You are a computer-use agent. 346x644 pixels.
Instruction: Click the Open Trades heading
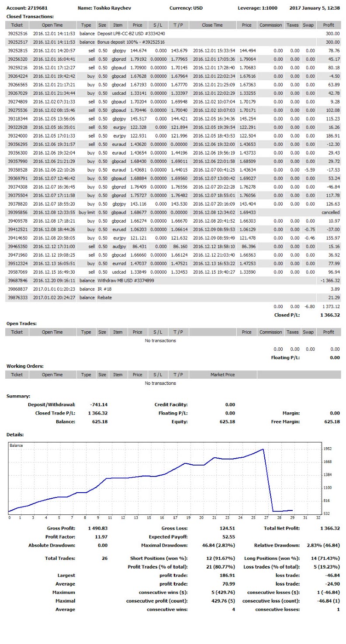[x=21, y=323]
